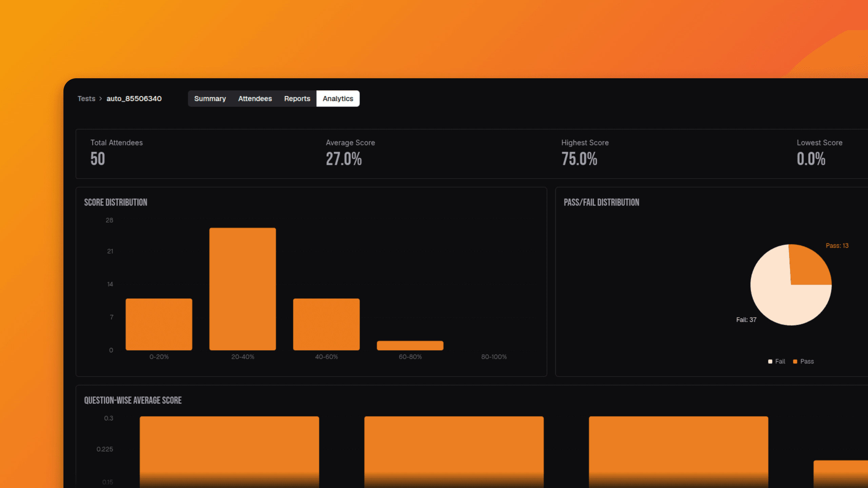Click the Fail: 37 chart label
This screenshot has height=488, width=868.
746,320
